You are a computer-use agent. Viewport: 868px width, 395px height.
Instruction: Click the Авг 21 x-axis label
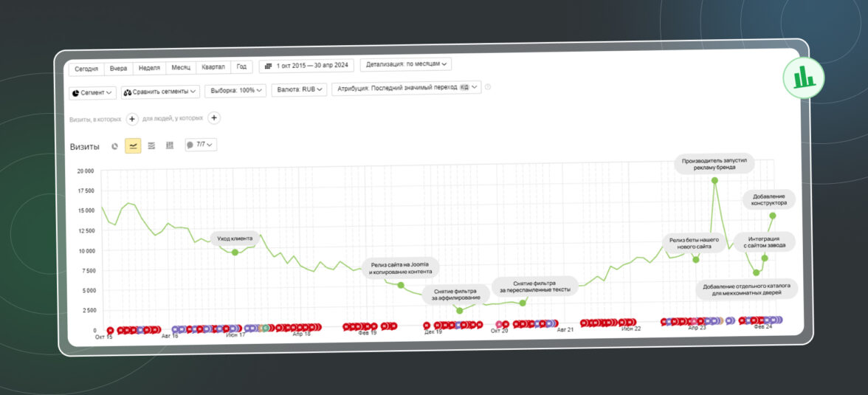pos(565,329)
